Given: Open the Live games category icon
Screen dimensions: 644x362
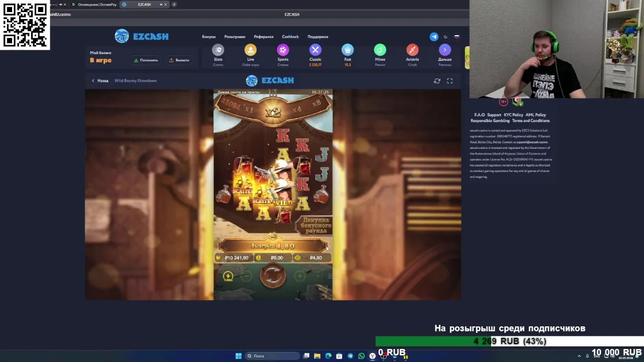Looking at the screenshot, I should (251, 50).
